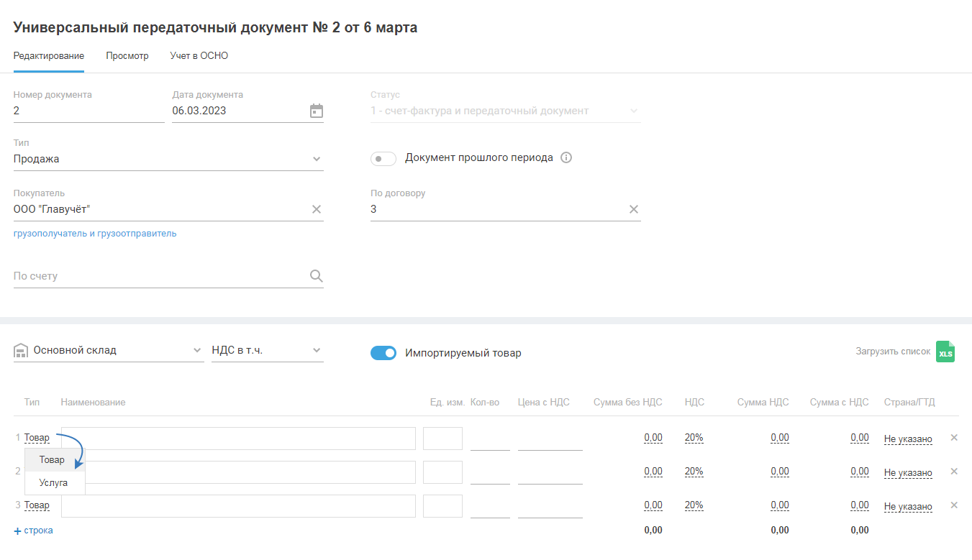Screen dimensions: 972x560
Task: Delete the first item row
Action: pos(954,437)
